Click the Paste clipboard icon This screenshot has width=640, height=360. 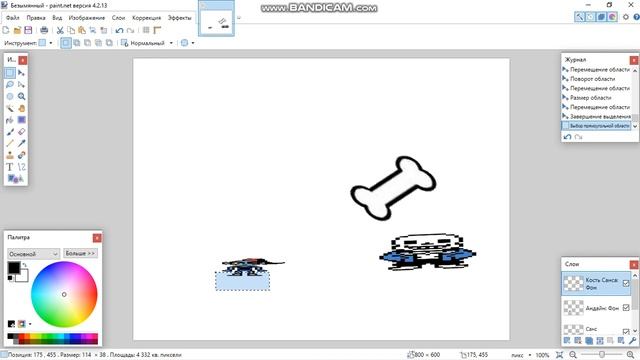point(82,30)
